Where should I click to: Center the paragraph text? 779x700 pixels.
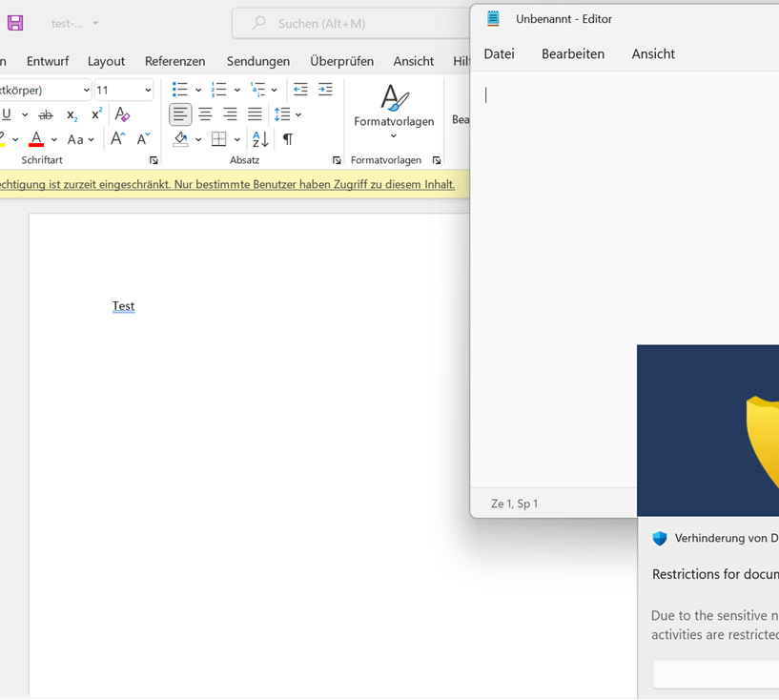point(205,114)
